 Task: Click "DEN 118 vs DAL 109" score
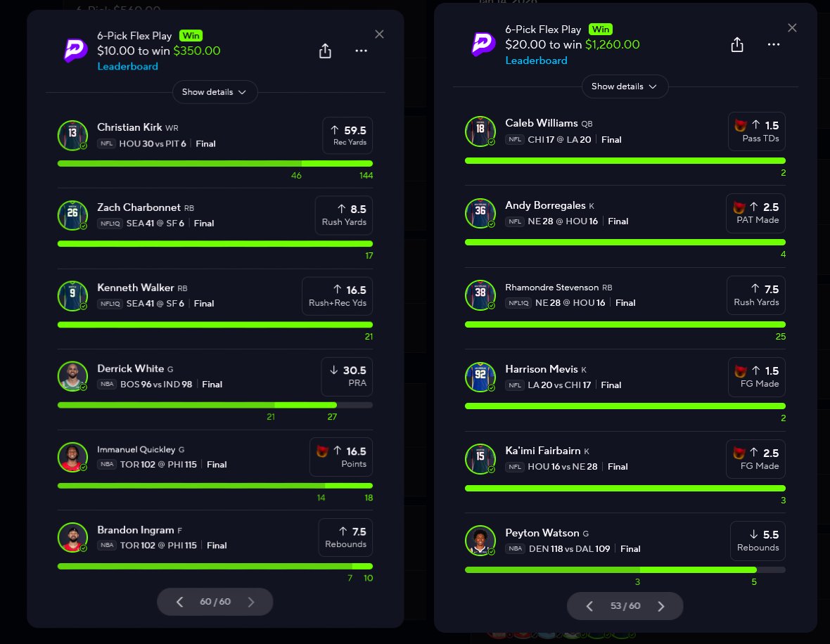570,549
